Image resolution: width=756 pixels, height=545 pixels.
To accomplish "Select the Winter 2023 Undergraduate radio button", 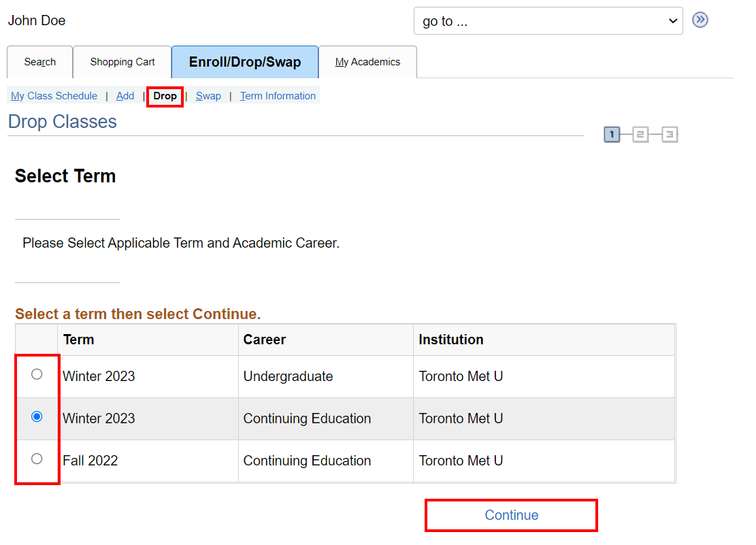I will click(37, 374).
